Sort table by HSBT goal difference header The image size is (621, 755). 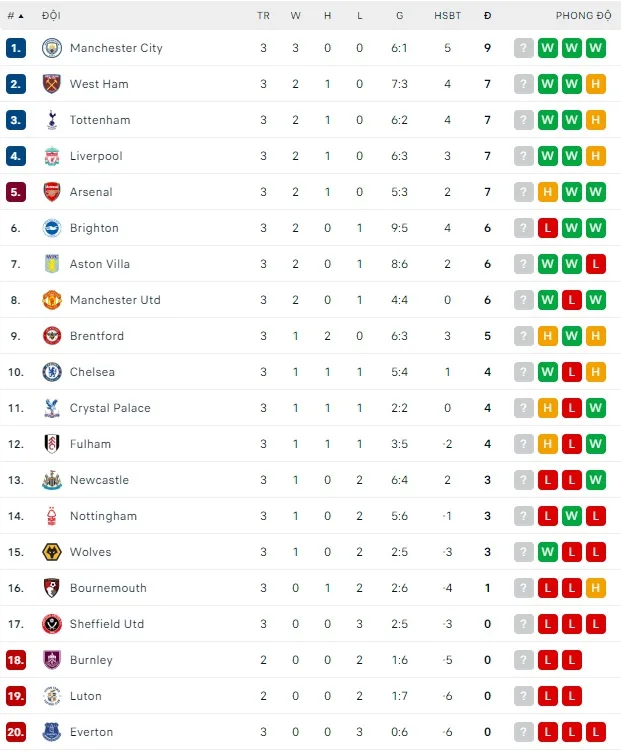pos(448,15)
